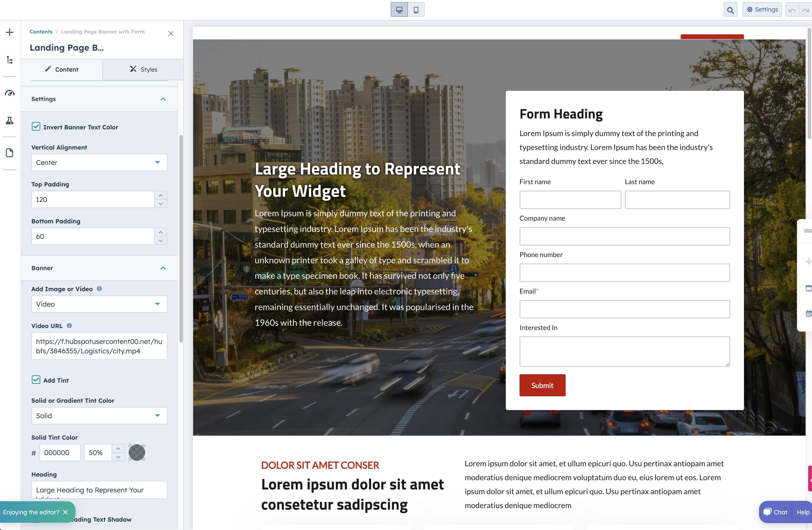Viewport: 812px width, 530px height.
Task: Click the red Submit form button
Action: [542, 385]
